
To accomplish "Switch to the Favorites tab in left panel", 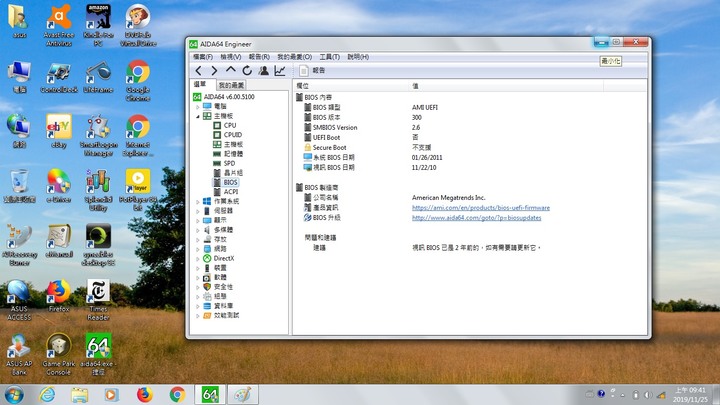I will (x=231, y=85).
